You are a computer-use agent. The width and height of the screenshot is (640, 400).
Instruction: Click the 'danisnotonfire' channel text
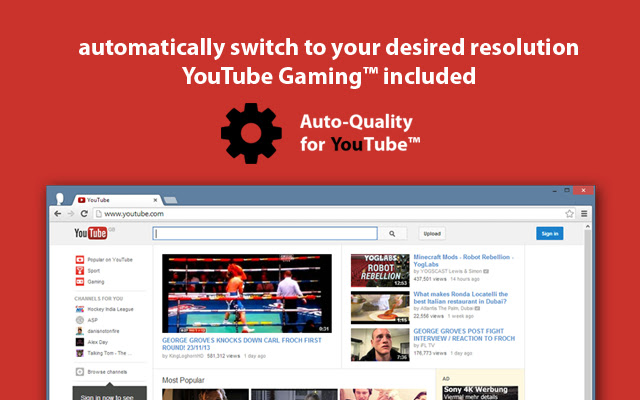103,331
